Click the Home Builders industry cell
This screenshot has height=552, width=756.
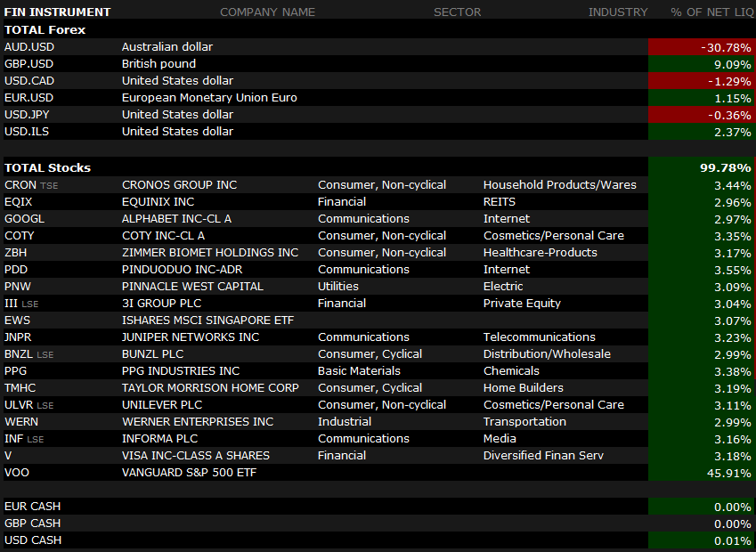(523, 387)
